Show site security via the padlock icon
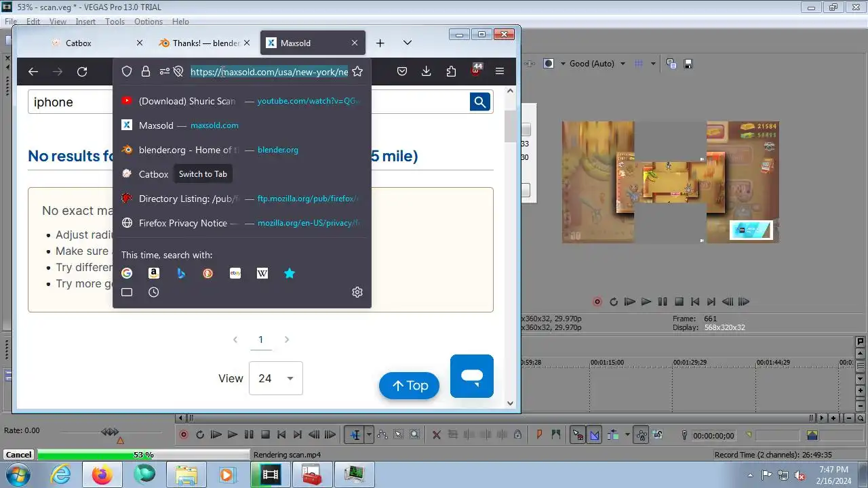Viewport: 868px width, 488px height. [145, 71]
